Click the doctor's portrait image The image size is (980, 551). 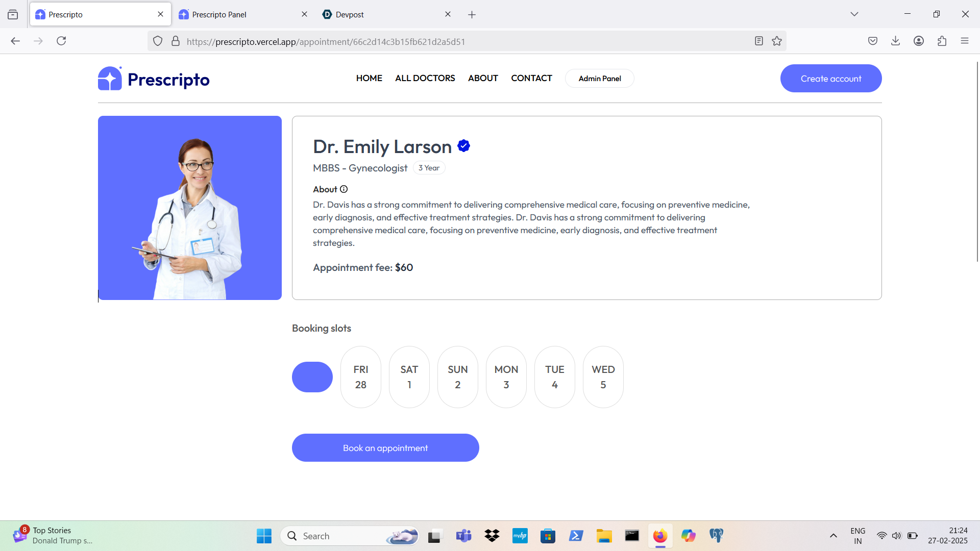190,208
